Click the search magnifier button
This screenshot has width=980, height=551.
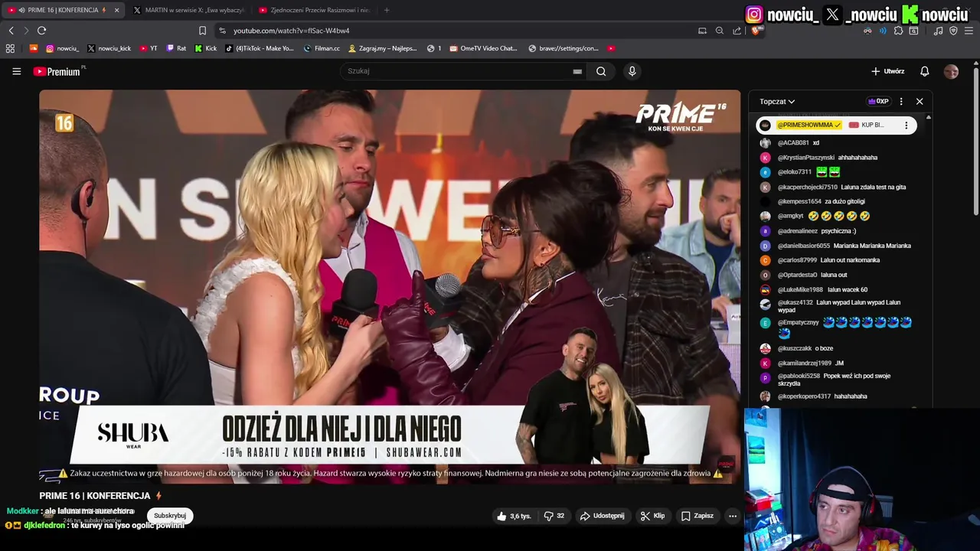coord(601,71)
